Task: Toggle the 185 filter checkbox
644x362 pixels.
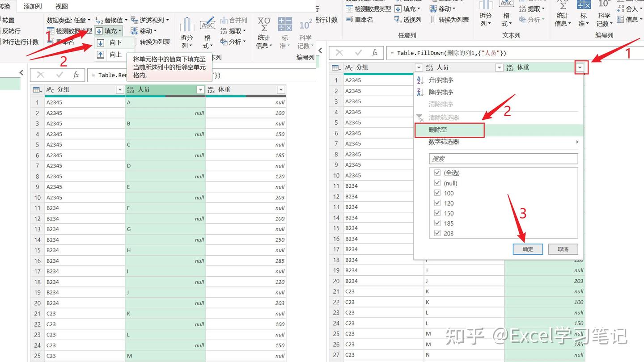Action: pyautogui.click(x=437, y=223)
